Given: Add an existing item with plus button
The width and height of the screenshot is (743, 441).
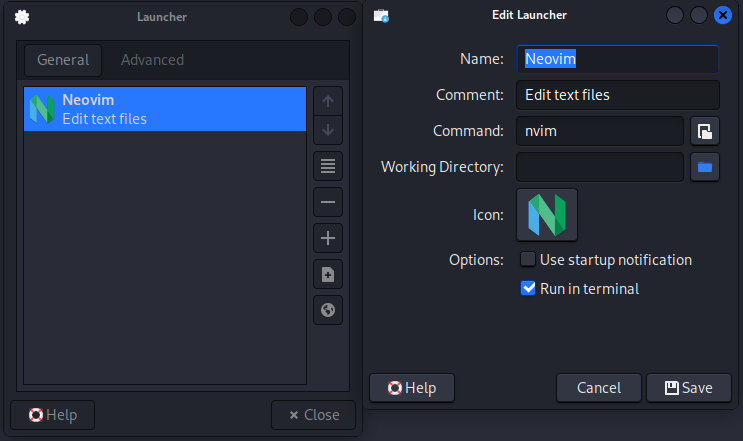Looking at the screenshot, I should (x=328, y=238).
